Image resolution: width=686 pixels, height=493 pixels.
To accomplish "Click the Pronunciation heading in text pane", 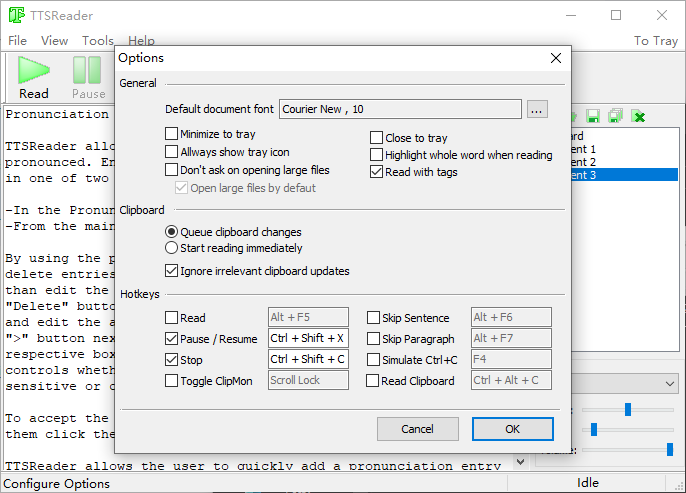I will tap(57, 114).
